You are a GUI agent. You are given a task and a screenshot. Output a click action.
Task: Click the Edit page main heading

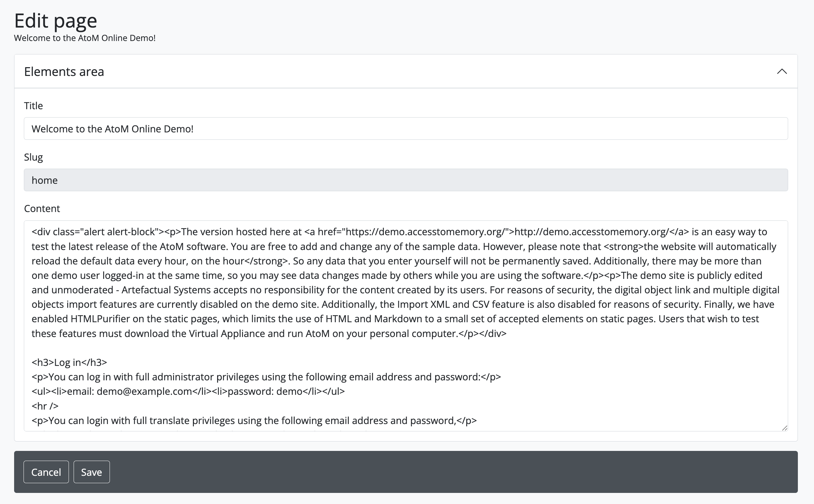56,21
